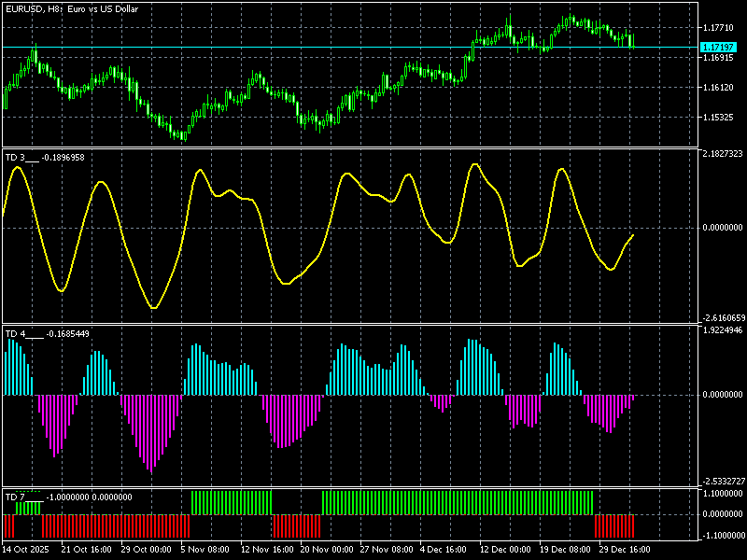Image resolution: width=747 pixels, height=560 pixels.
Task: Click the TD 7 indicator label
Action: pyautogui.click(x=68, y=497)
